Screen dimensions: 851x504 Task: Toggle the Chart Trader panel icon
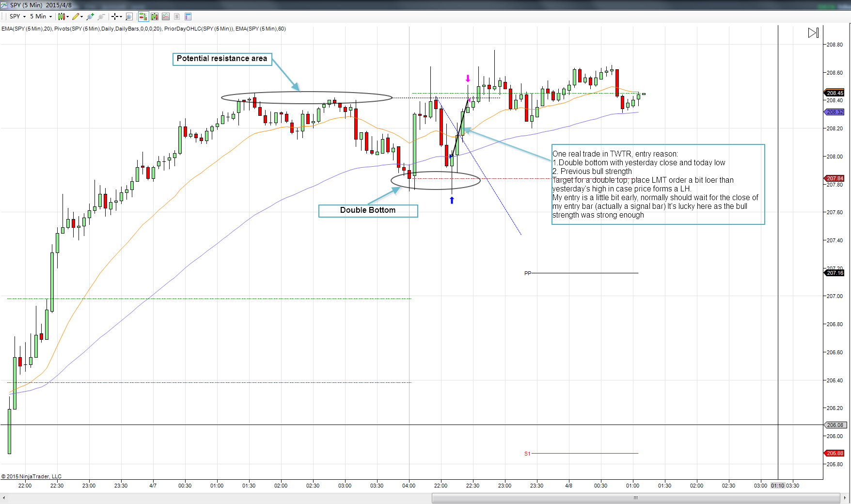(x=143, y=16)
